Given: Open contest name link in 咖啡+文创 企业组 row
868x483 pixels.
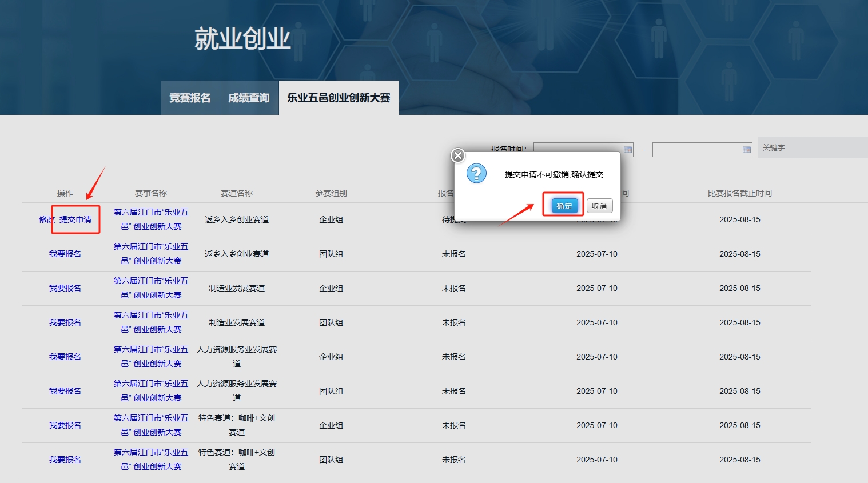Looking at the screenshot, I should (x=151, y=425).
